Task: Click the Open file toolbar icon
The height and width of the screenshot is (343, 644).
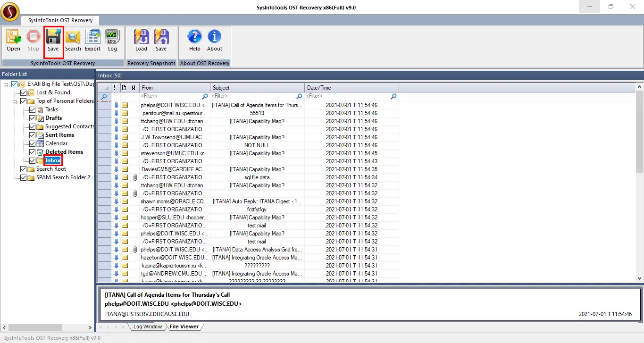Action: point(14,40)
